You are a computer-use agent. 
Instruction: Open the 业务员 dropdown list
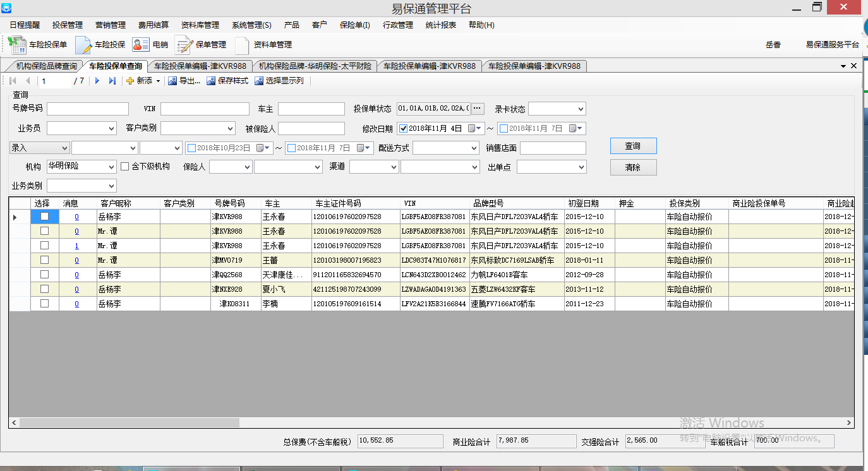[x=111, y=129]
